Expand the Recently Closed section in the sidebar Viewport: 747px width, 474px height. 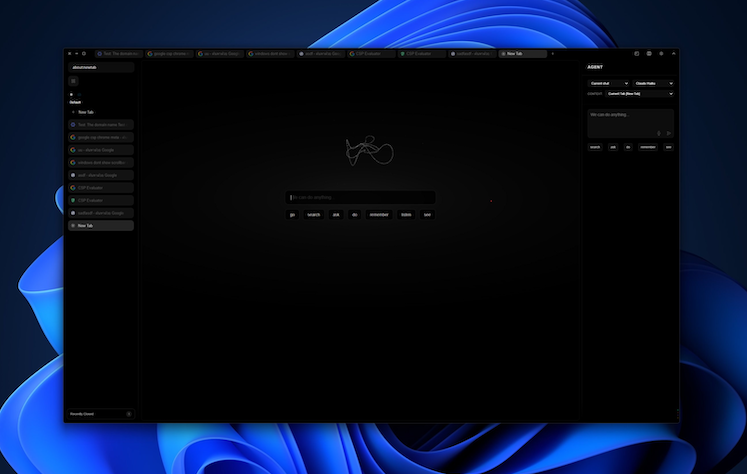(x=101, y=414)
